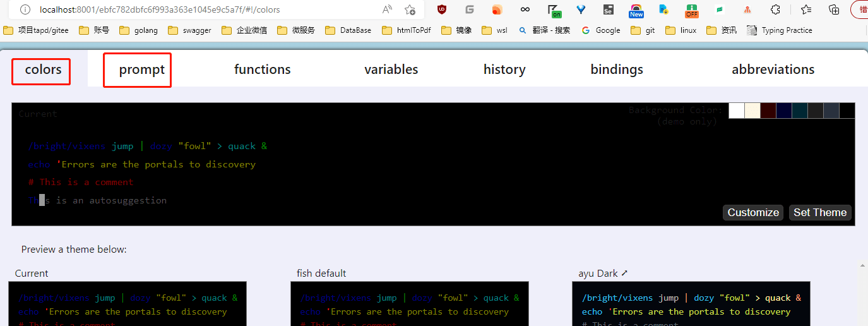Pick the dark teal background swatch
Viewport: 868px width, 326px height.
800,111
